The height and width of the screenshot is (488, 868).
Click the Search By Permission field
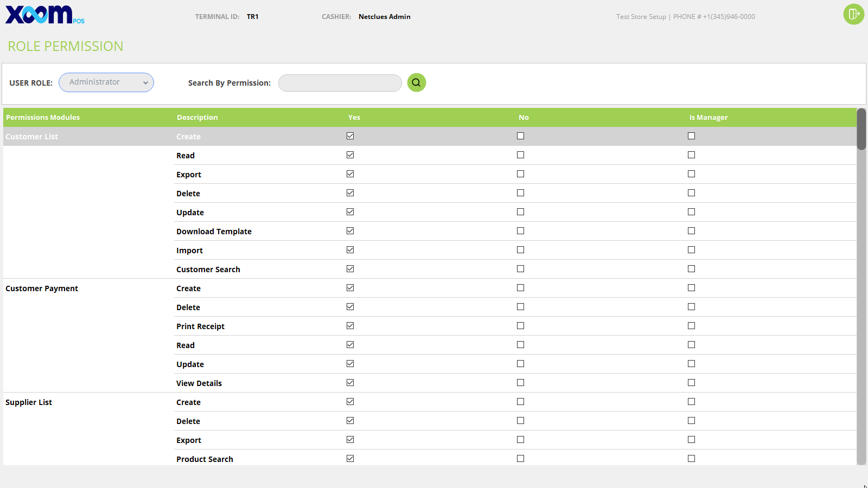(340, 83)
